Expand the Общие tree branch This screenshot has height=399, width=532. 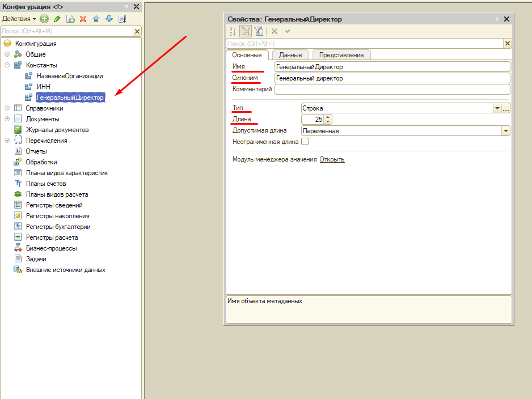7,54
